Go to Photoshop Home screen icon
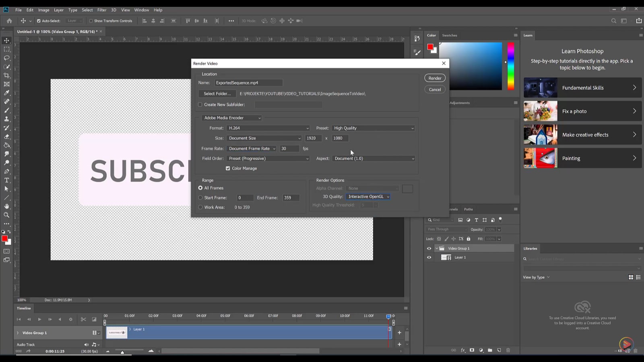Viewport: 644px width, 362px height. [9, 21]
